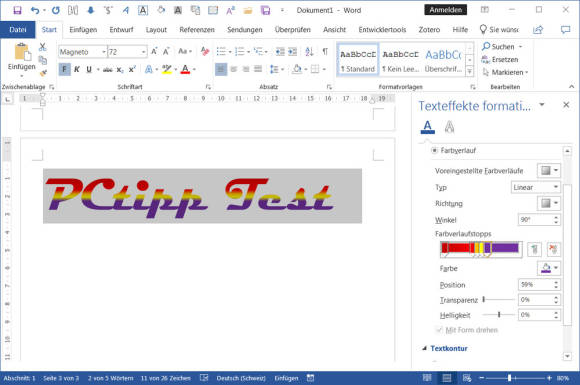The width and height of the screenshot is (580, 385).
Task: Click the format painter brush icon
Action: tap(43, 73)
